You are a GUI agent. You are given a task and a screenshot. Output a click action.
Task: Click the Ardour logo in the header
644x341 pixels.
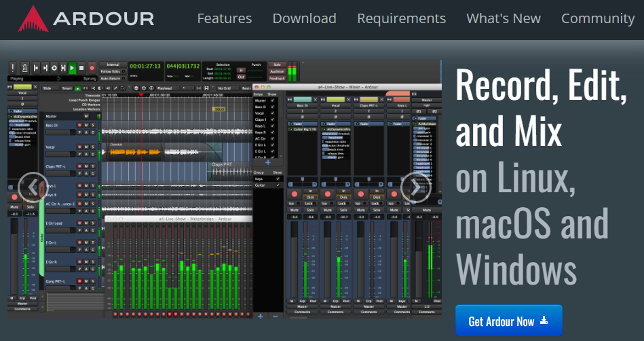tap(86, 18)
